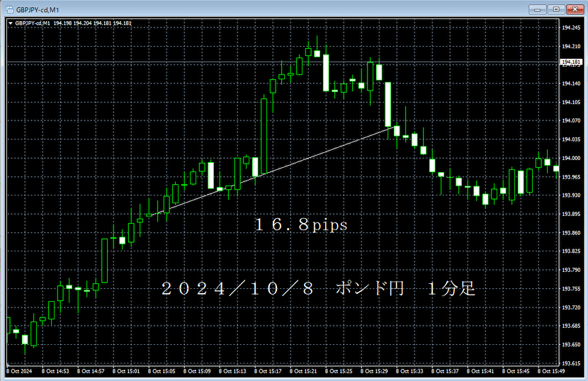Click the current price label 194.181
Image resolution: width=588 pixels, height=381 pixels.
[x=571, y=62]
